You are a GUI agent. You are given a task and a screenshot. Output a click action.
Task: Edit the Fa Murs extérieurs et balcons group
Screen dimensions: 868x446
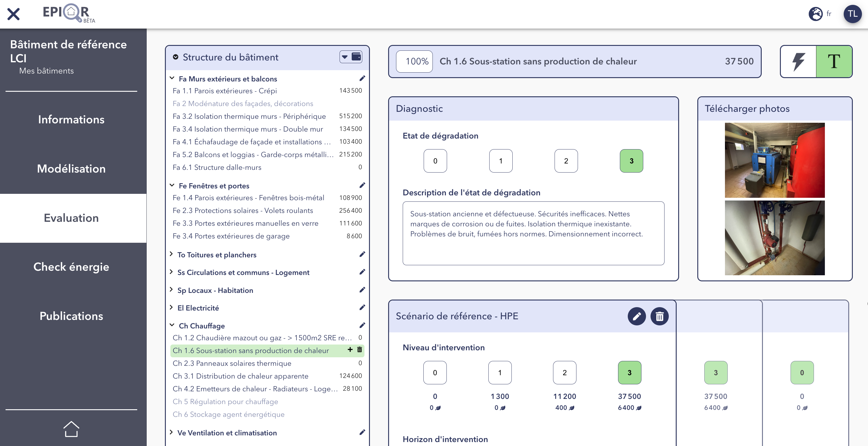(x=362, y=78)
